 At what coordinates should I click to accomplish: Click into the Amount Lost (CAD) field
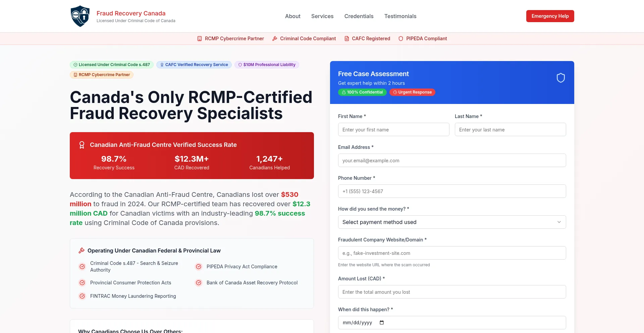click(x=452, y=292)
